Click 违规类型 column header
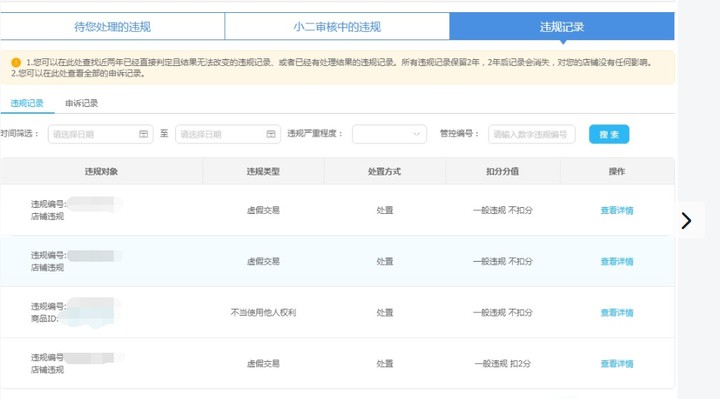This screenshot has height=399, width=720. click(263, 171)
